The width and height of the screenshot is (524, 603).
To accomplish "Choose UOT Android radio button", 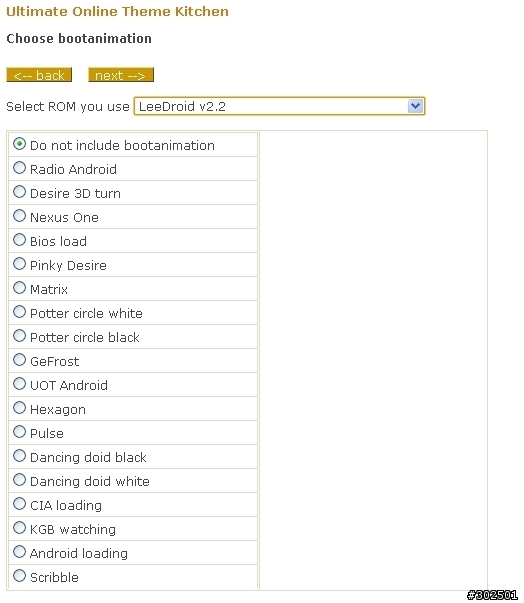I will pyautogui.click(x=19, y=384).
